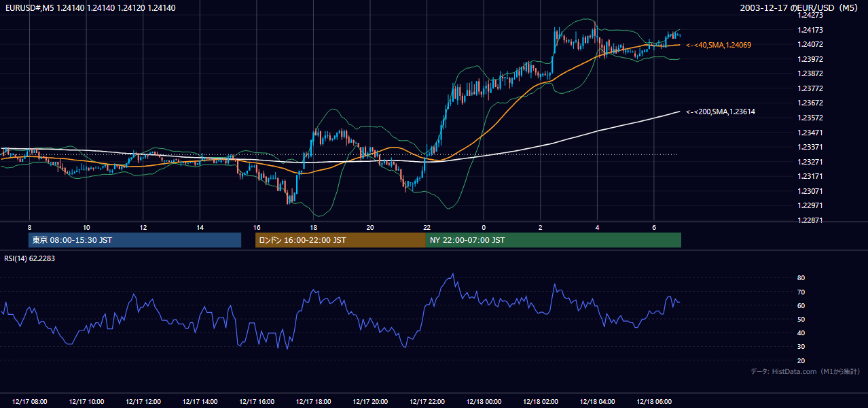Screen dimensions: 868x408
Task: Click hour label 6 on chart time axis
Action: tap(653, 227)
